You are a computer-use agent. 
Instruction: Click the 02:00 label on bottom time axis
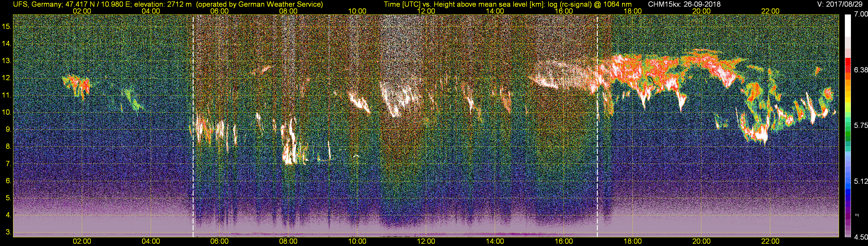tap(82, 241)
